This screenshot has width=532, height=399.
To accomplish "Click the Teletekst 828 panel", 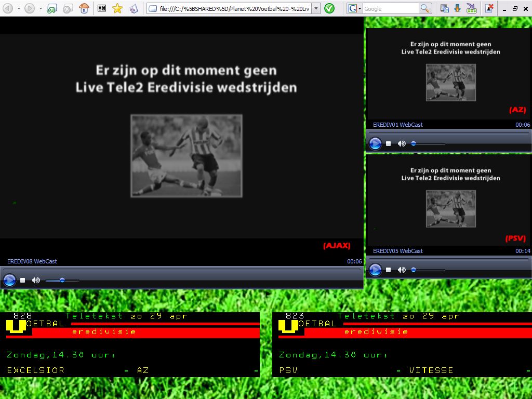I will (130, 344).
